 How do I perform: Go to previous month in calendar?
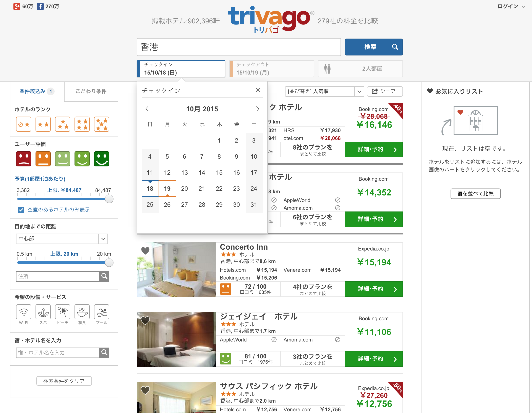pyautogui.click(x=147, y=109)
